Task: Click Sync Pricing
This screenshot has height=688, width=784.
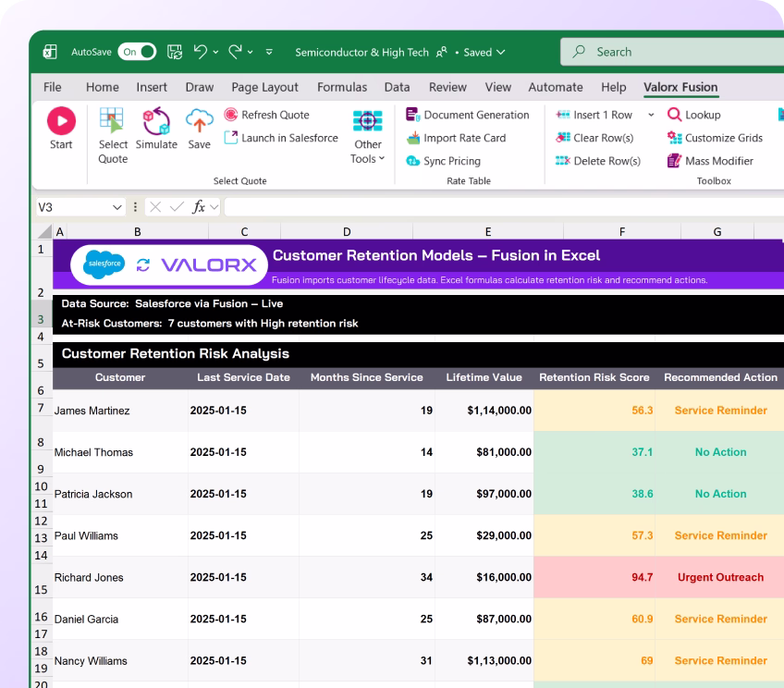Action: [x=443, y=161]
